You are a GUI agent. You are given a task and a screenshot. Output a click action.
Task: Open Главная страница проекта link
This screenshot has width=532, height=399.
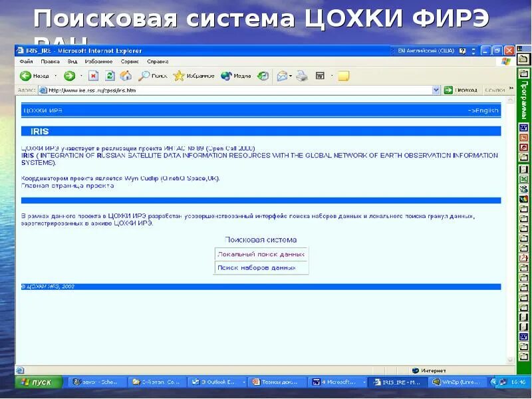pyautogui.click(x=68, y=186)
